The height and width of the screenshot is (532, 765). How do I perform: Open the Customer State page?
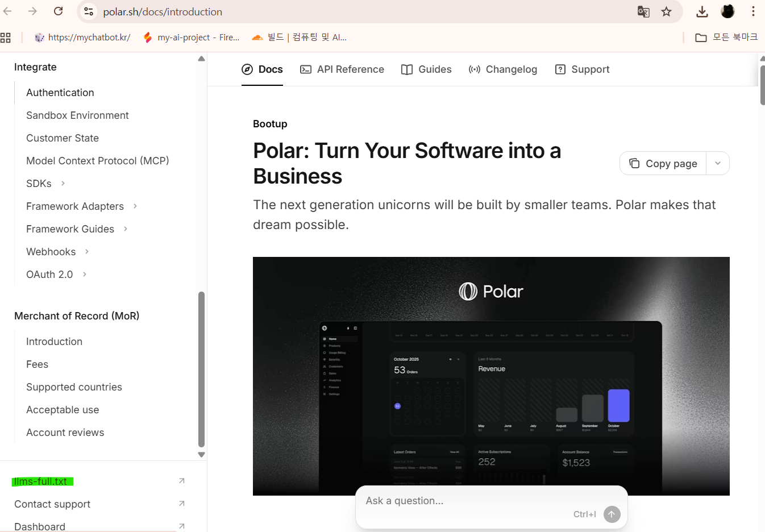(63, 138)
